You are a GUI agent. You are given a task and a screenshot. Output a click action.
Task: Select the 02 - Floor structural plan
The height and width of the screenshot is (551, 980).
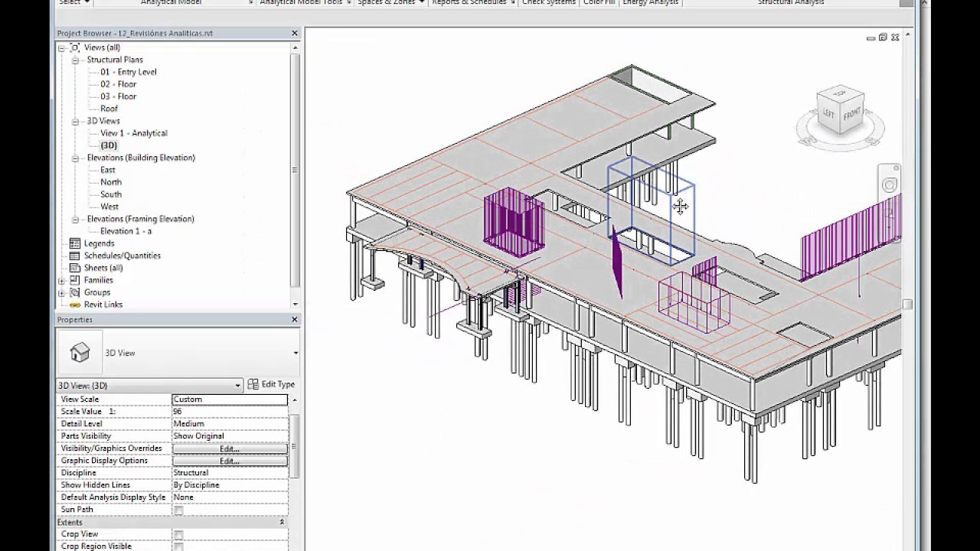(118, 84)
